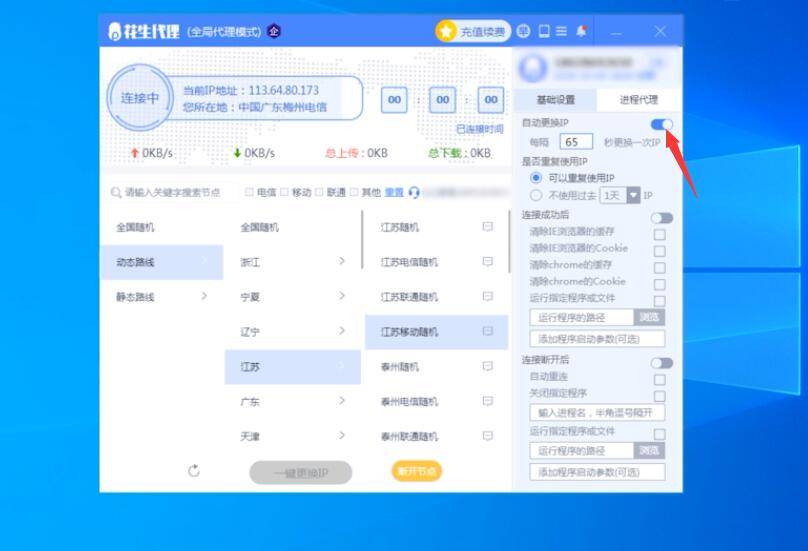Click the node search box
Screen dimensions: 808x551
[x=173, y=192]
